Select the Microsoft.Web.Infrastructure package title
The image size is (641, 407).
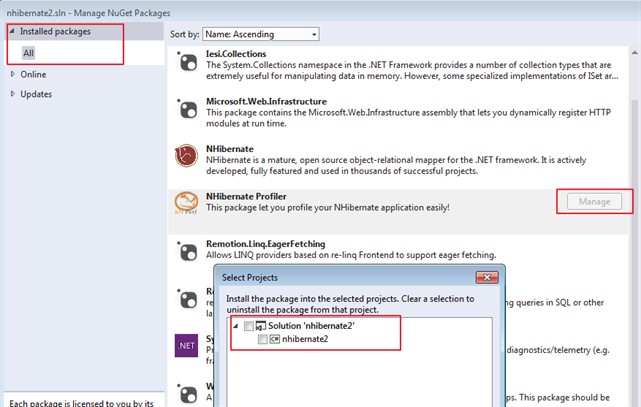click(x=266, y=101)
